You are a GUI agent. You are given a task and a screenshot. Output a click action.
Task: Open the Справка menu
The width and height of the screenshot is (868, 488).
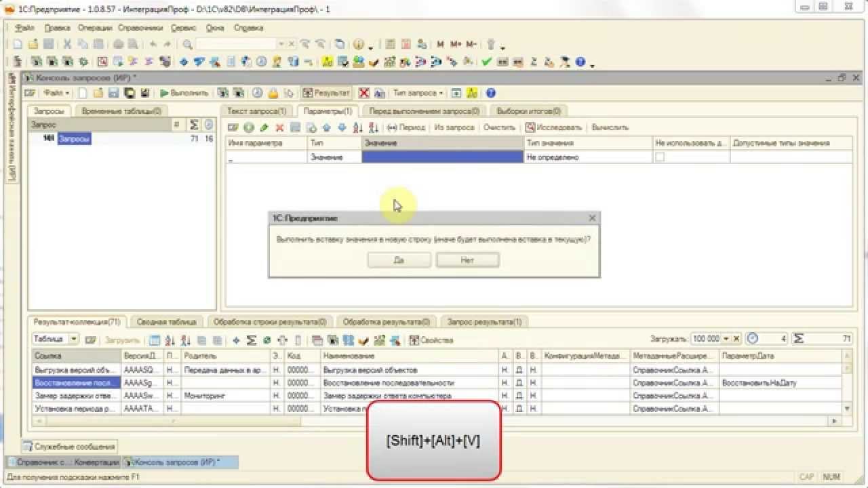(248, 28)
